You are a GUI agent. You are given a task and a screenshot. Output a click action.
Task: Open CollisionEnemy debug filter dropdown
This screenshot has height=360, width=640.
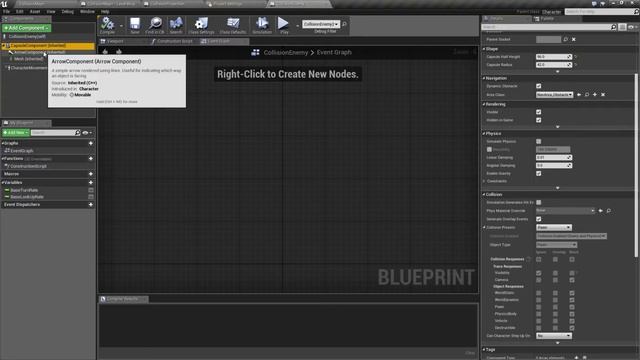[x=321, y=24]
